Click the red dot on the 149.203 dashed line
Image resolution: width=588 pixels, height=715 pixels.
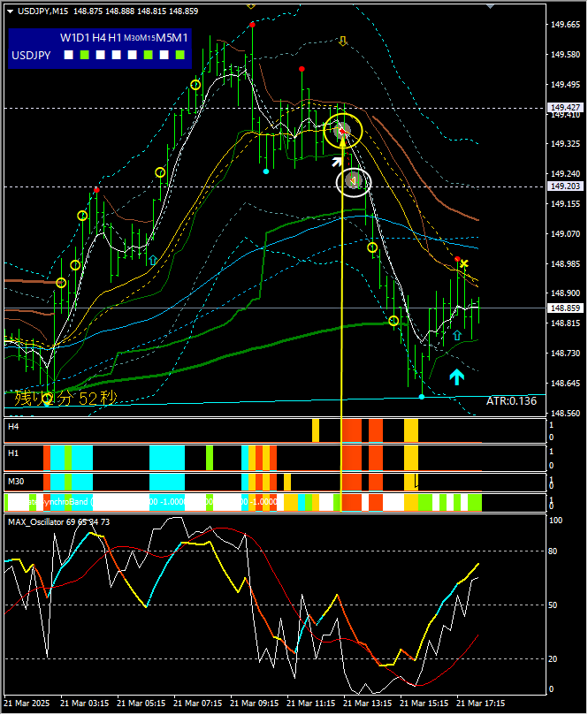click(x=96, y=190)
